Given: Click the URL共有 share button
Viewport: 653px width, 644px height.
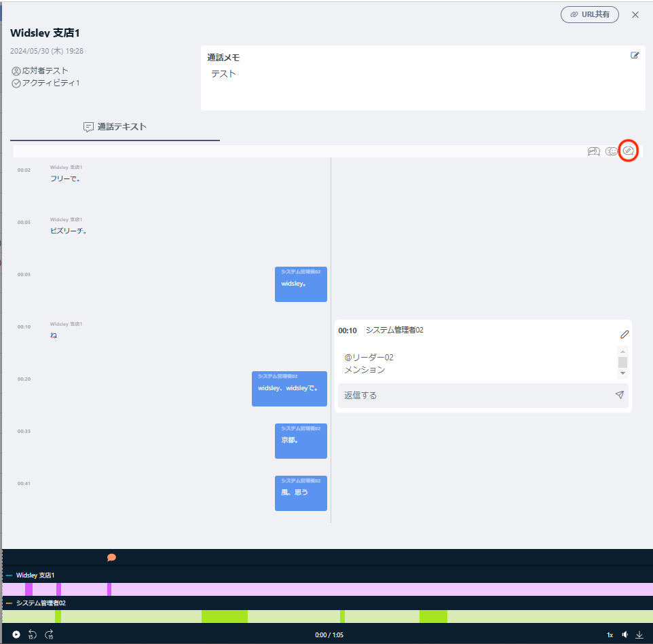Looking at the screenshot, I should point(589,14).
